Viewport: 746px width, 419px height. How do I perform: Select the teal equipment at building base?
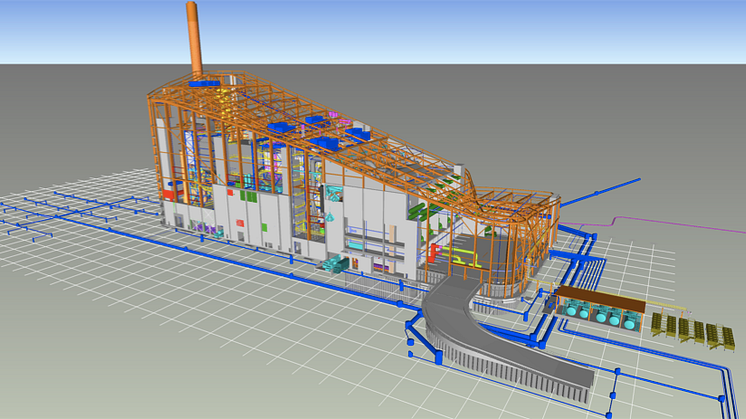335,264
